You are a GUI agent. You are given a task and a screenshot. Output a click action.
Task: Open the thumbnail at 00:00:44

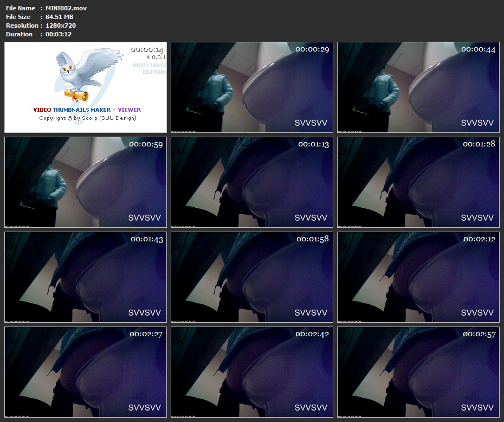point(418,87)
